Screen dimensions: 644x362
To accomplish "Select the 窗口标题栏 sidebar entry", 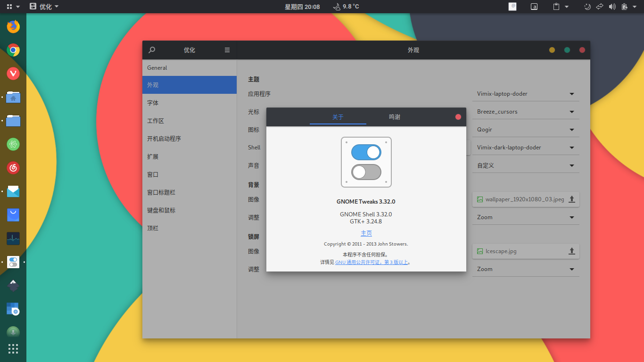I will (x=190, y=192).
